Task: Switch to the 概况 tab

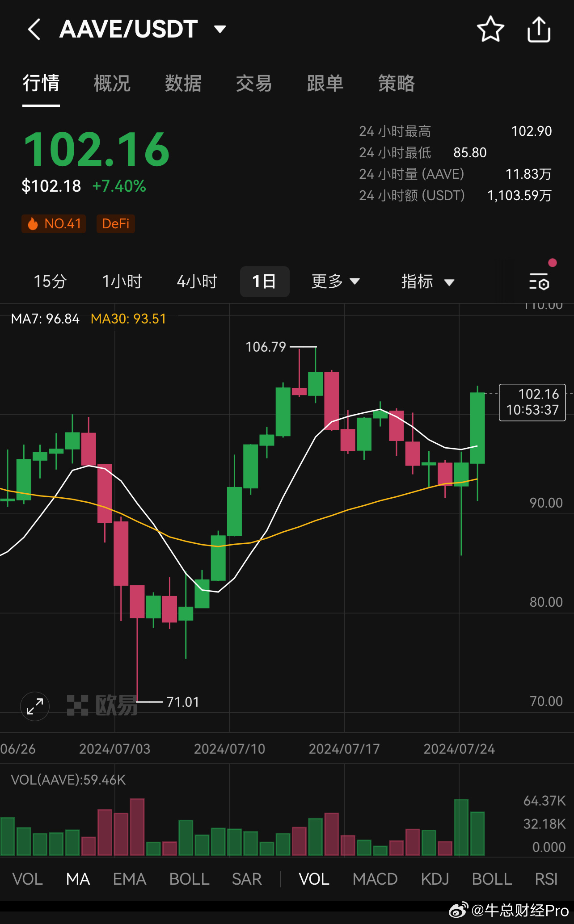Action: pyautogui.click(x=112, y=83)
